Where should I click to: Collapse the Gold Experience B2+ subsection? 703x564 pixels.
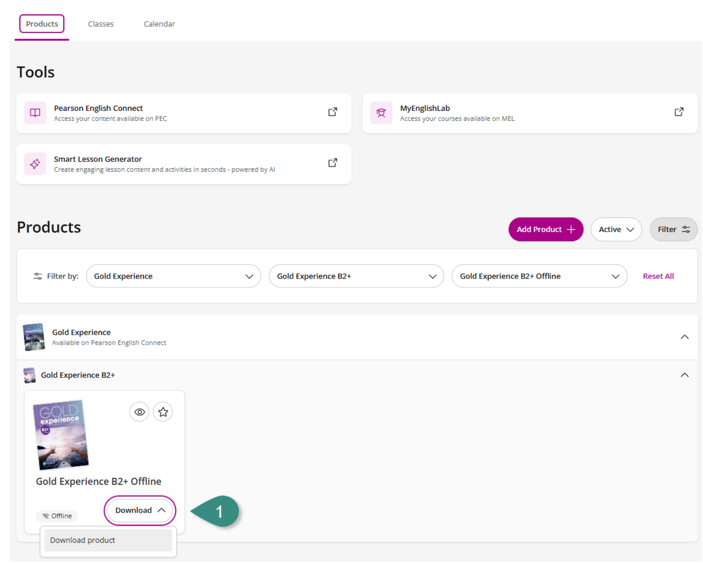pos(685,375)
